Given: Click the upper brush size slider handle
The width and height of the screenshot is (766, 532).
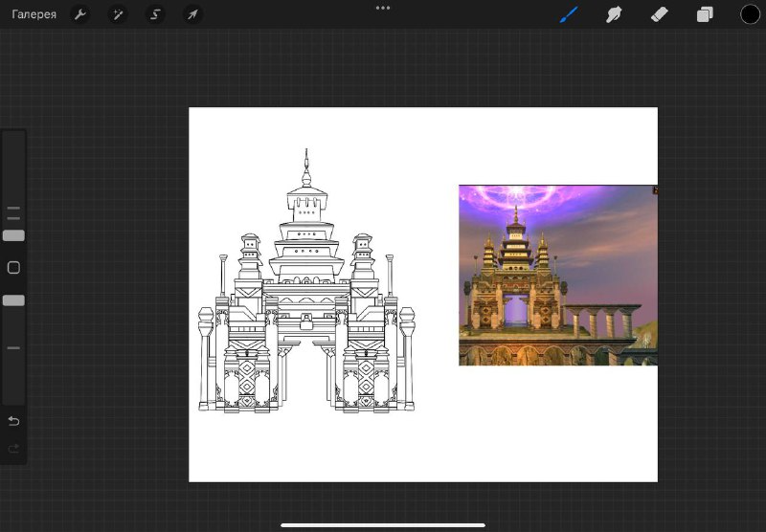Looking at the screenshot, I should (x=13, y=235).
